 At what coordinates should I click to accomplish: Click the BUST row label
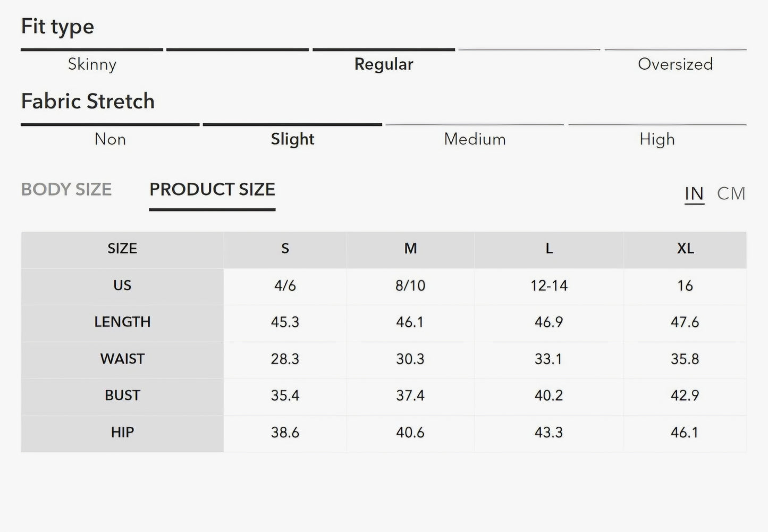[x=122, y=396]
